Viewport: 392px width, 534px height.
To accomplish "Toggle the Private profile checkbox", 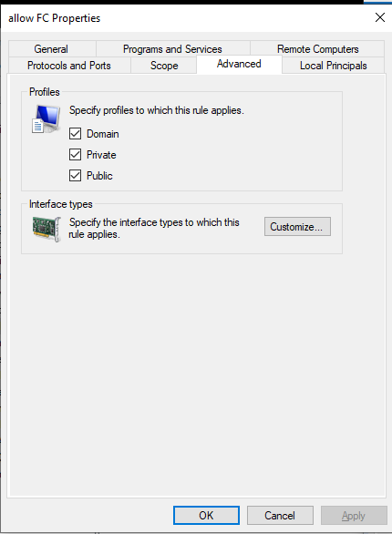I will coord(75,155).
